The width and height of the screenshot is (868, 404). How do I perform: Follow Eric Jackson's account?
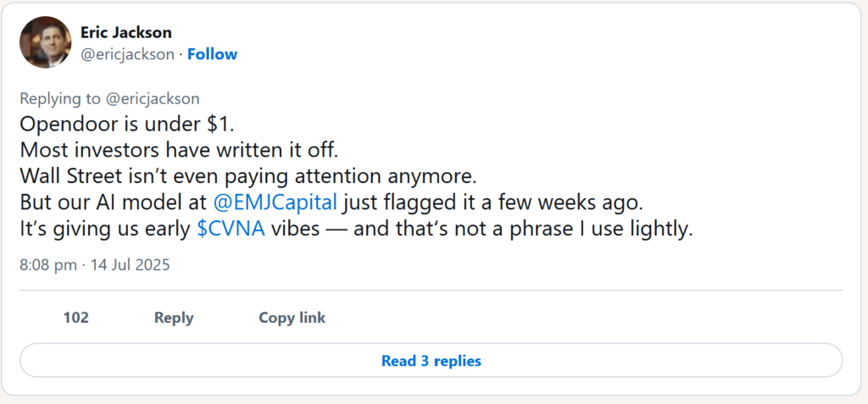[212, 54]
